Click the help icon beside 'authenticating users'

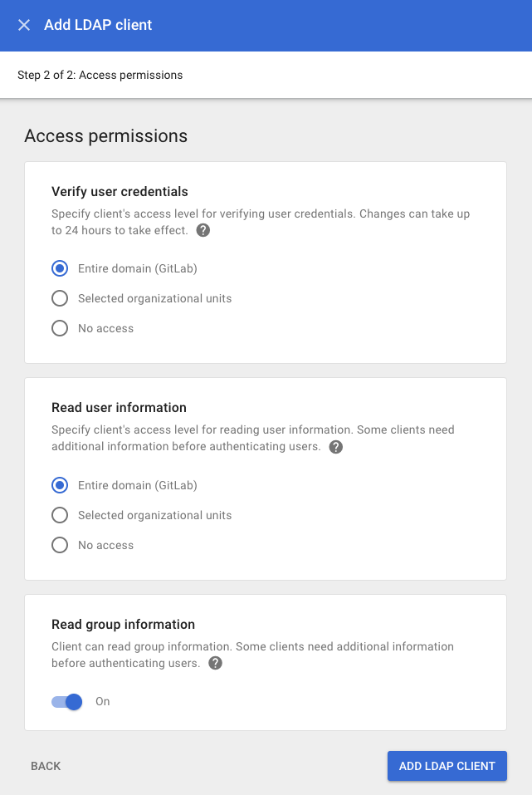[x=335, y=447]
